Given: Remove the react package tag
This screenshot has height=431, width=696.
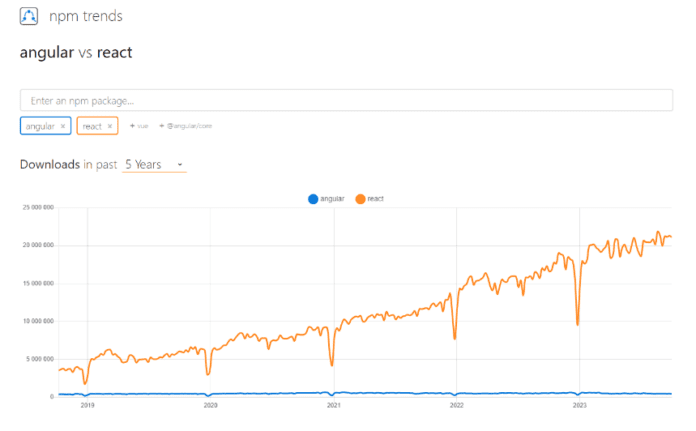Looking at the screenshot, I should (x=110, y=126).
